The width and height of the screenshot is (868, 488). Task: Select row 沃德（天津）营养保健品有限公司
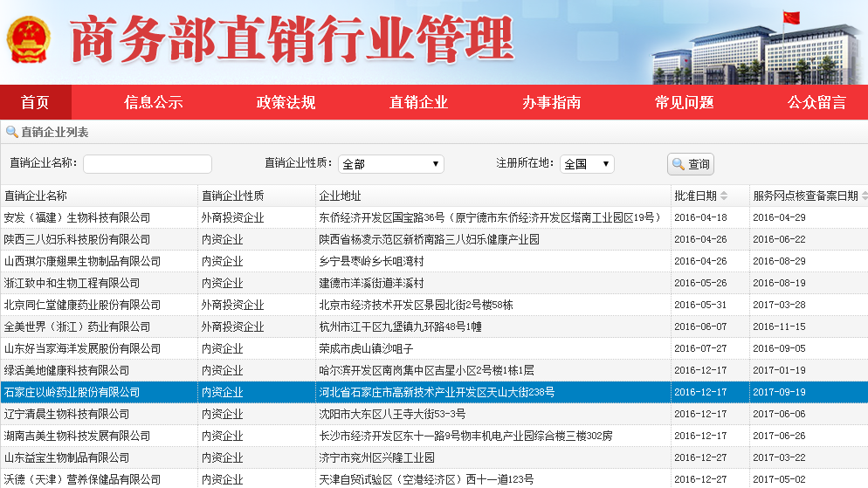point(434,479)
